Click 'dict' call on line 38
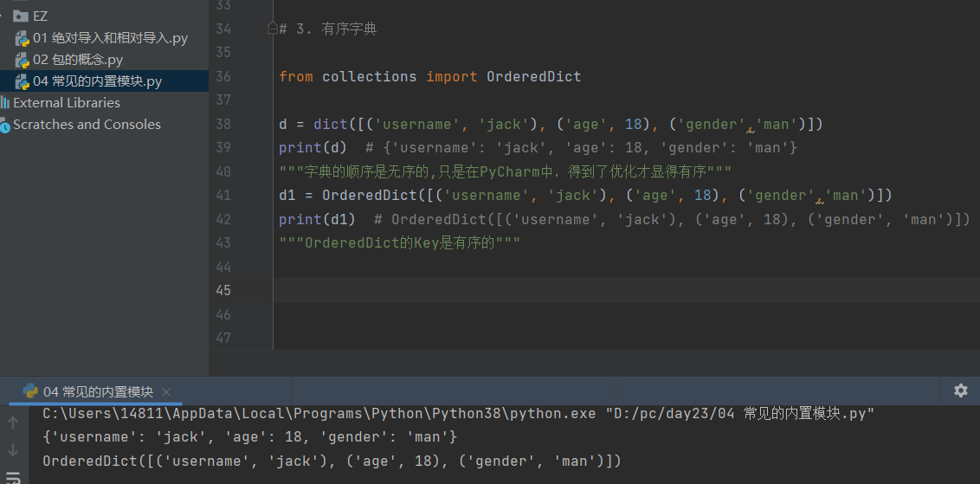 coord(331,125)
